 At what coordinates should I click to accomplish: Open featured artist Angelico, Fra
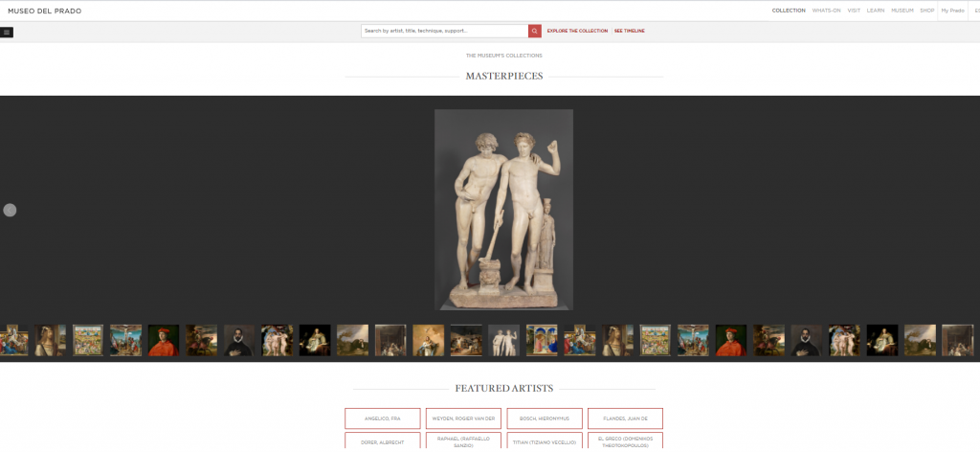point(383,418)
